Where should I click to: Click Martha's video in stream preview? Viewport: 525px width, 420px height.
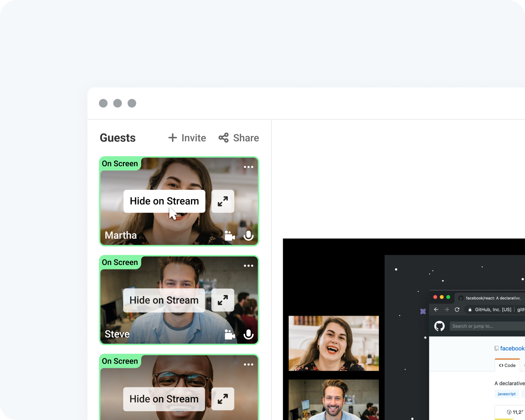click(x=334, y=343)
